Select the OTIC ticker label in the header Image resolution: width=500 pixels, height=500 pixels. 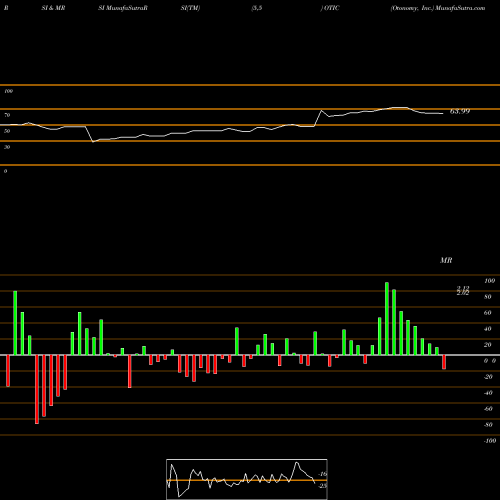(x=331, y=8)
